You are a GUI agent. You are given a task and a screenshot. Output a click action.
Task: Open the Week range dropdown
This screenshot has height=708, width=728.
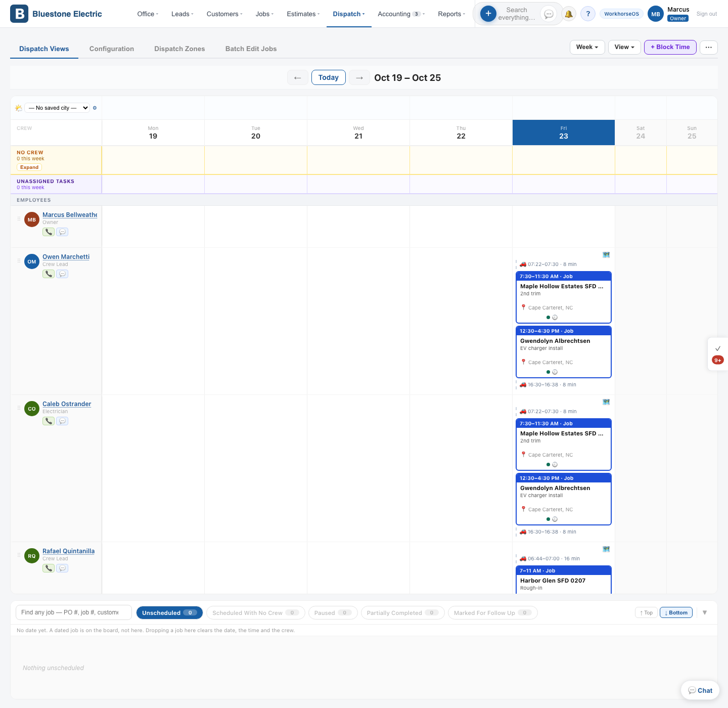point(587,47)
